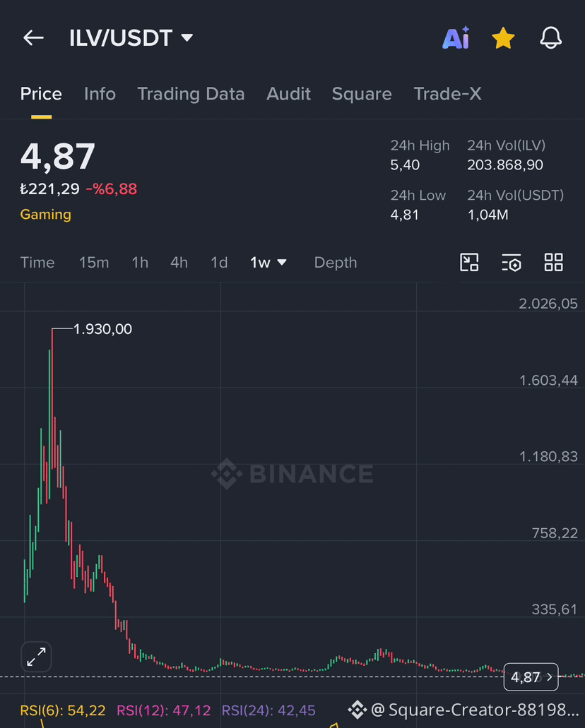The width and height of the screenshot is (585, 728).
Task: Open the Audit tab
Action: point(288,94)
